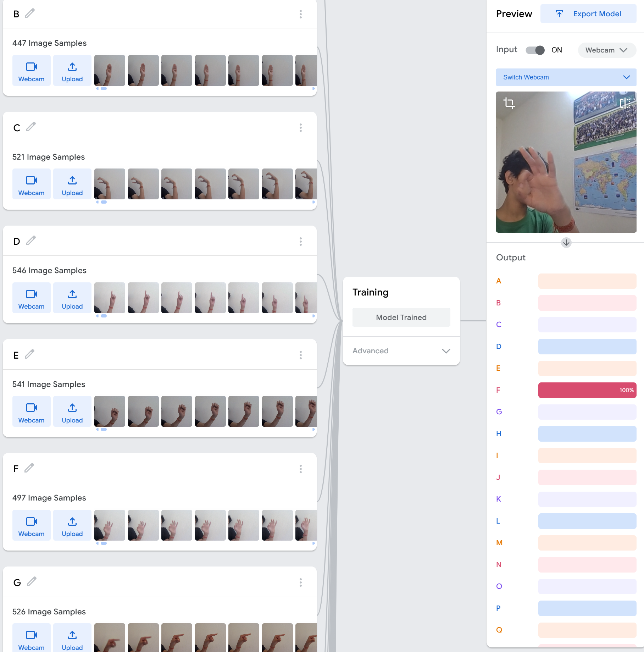Record class E samples with Webcam
The image size is (644, 652).
click(x=32, y=411)
